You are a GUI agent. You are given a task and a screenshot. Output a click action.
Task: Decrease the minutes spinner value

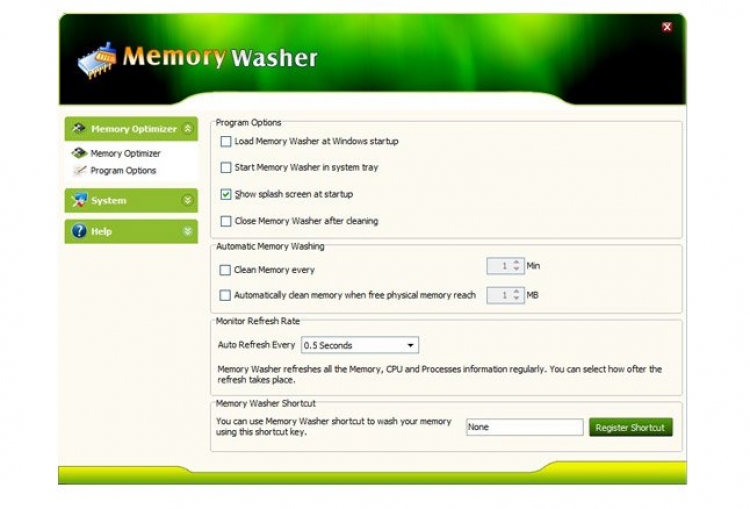(516, 269)
